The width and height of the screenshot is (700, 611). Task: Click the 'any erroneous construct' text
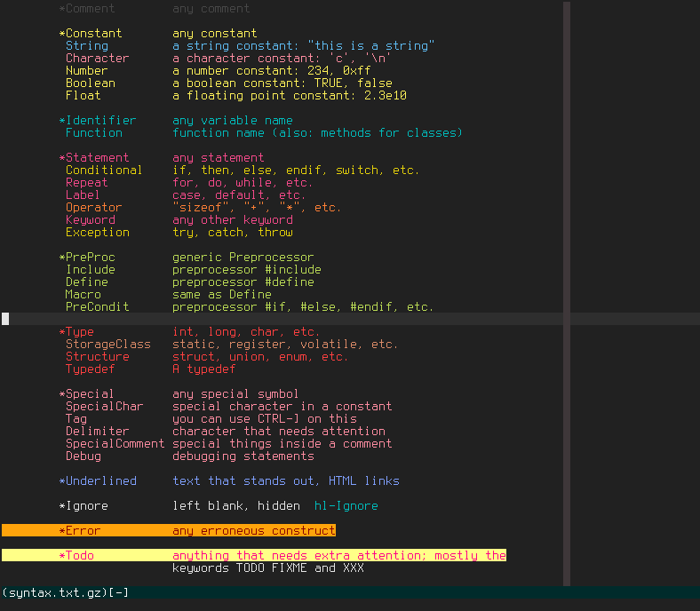pos(254,531)
